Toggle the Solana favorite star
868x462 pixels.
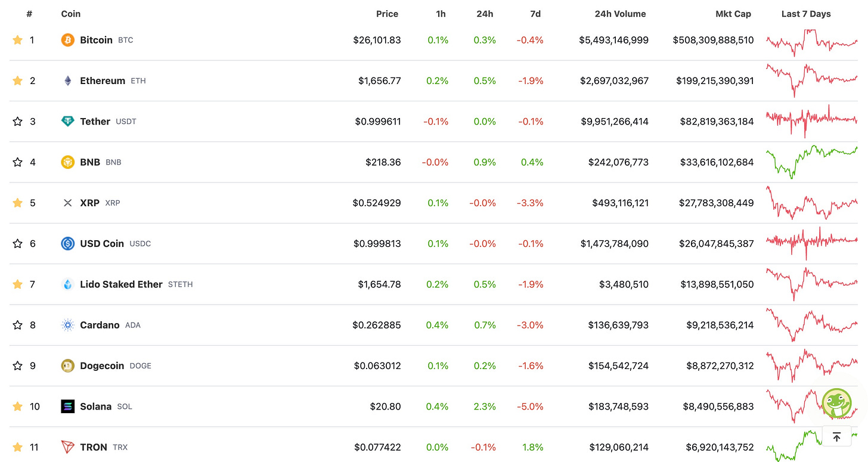[x=17, y=407]
